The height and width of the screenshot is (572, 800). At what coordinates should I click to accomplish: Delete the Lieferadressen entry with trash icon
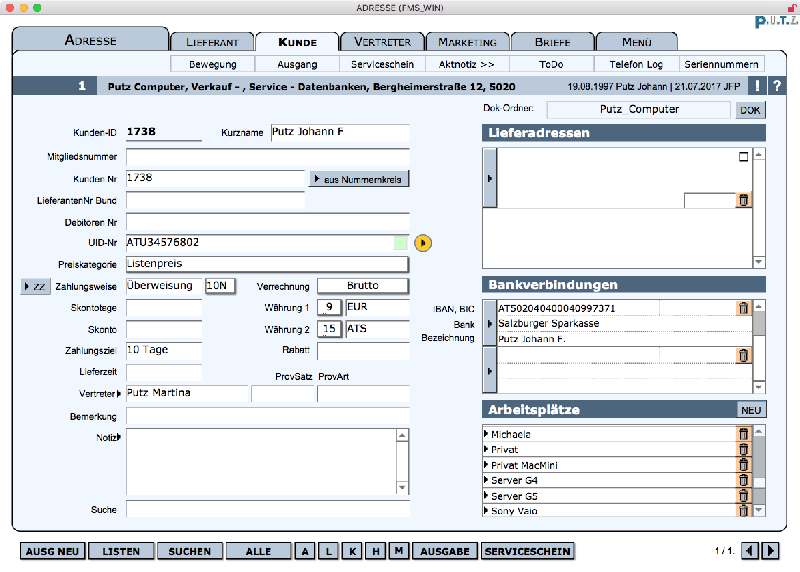click(743, 200)
